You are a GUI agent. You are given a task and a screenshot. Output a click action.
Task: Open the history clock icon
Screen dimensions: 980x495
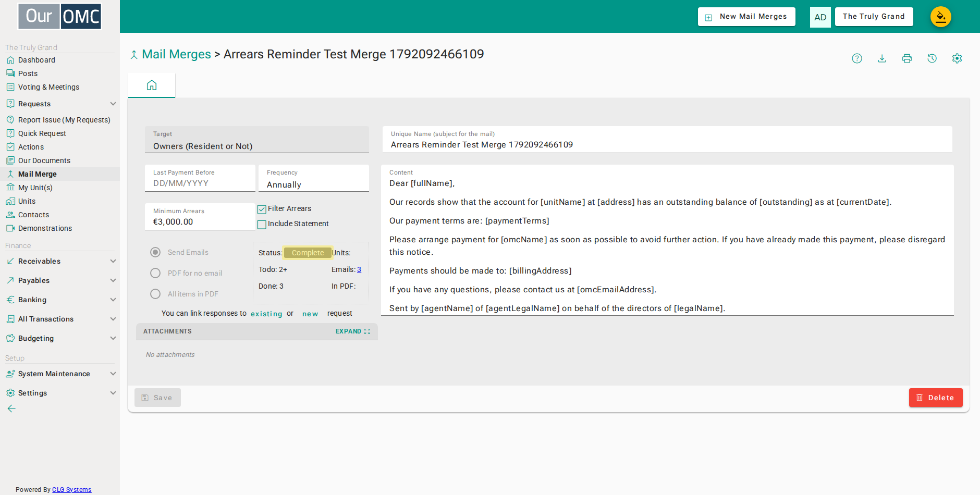point(932,58)
